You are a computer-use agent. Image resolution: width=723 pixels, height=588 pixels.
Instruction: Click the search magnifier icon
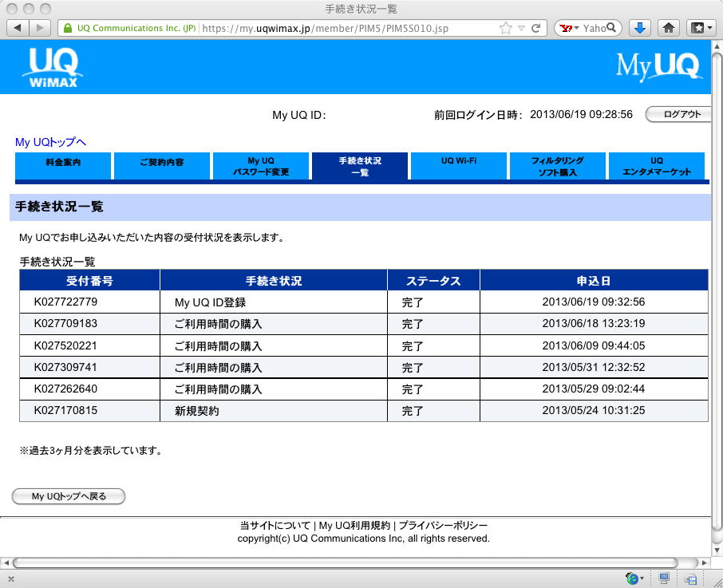(611, 28)
